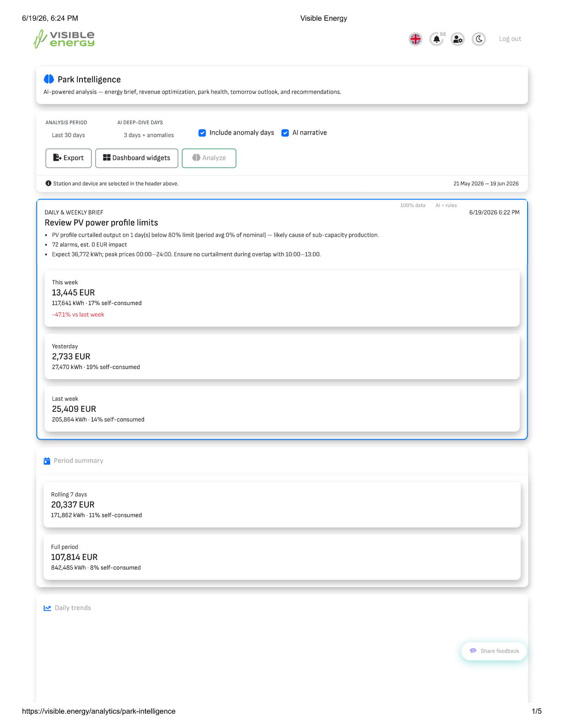Open notifications bell with 98 badge
Image resolution: width=563 pixels, height=728 pixels.
[437, 39]
